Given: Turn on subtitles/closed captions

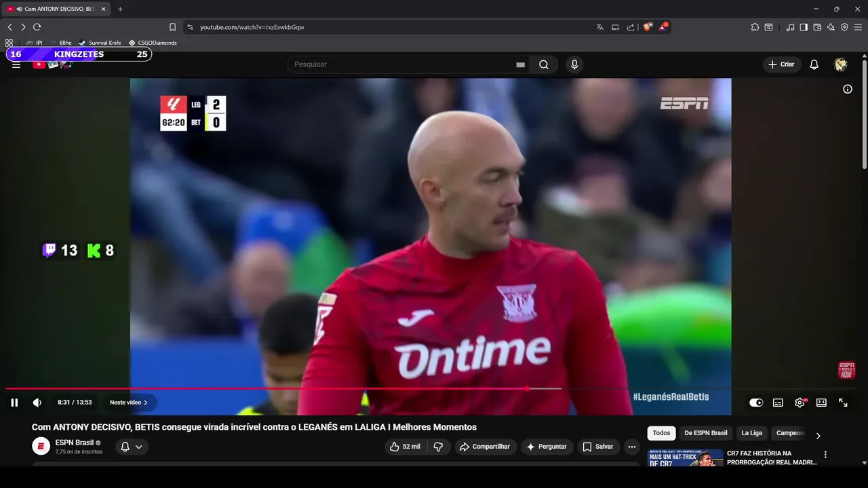Looking at the screenshot, I should coord(778,403).
